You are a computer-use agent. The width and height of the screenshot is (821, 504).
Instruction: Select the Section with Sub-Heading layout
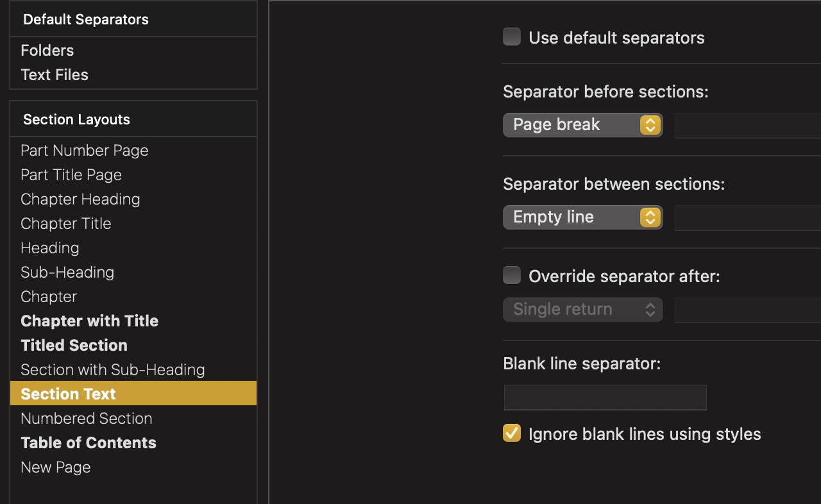click(112, 369)
